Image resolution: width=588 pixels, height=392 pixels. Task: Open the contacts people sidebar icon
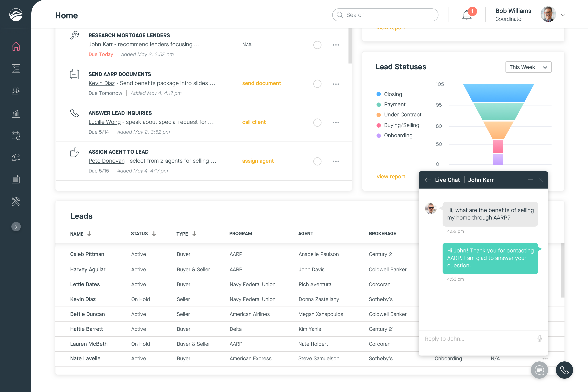coord(16,91)
